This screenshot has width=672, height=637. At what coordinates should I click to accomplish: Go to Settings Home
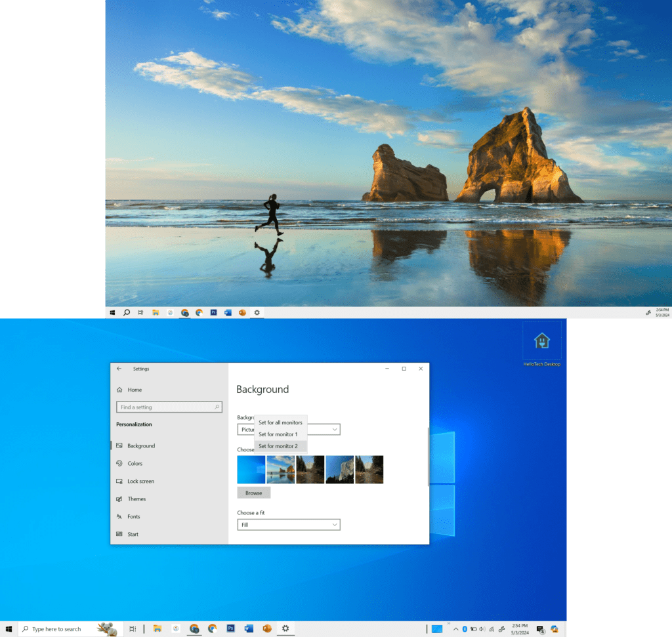134,390
